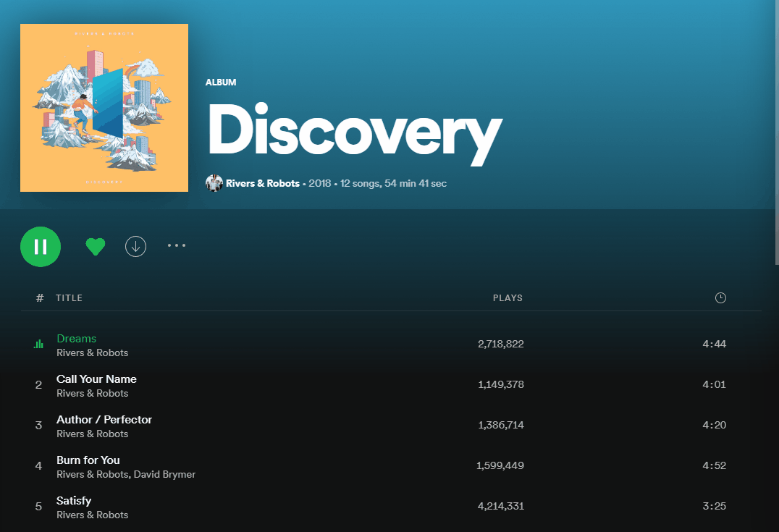Click the song title Author / Perfector
Screen dimensions: 779x532
[x=104, y=419]
